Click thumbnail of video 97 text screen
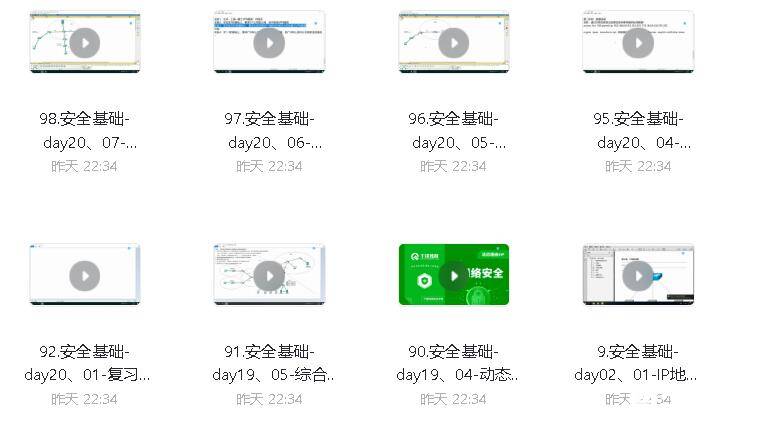 click(269, 42)
